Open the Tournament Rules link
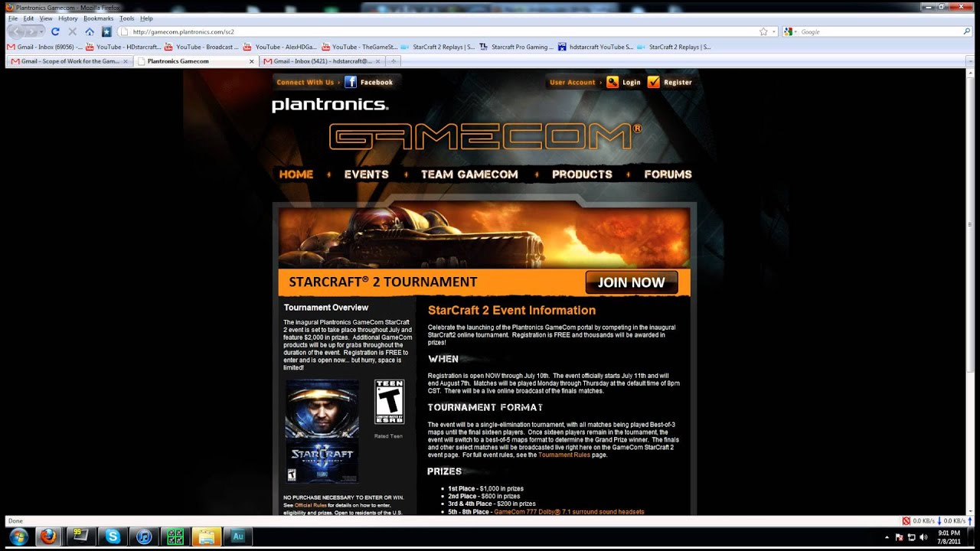 [x=564, y=455]
